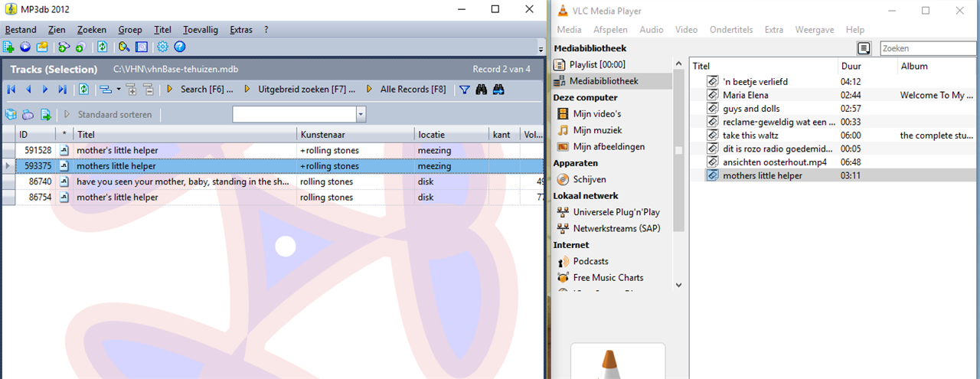
Task: Click the blue question mark help icon
Action: pyautogui.click(x=180, y=47)
